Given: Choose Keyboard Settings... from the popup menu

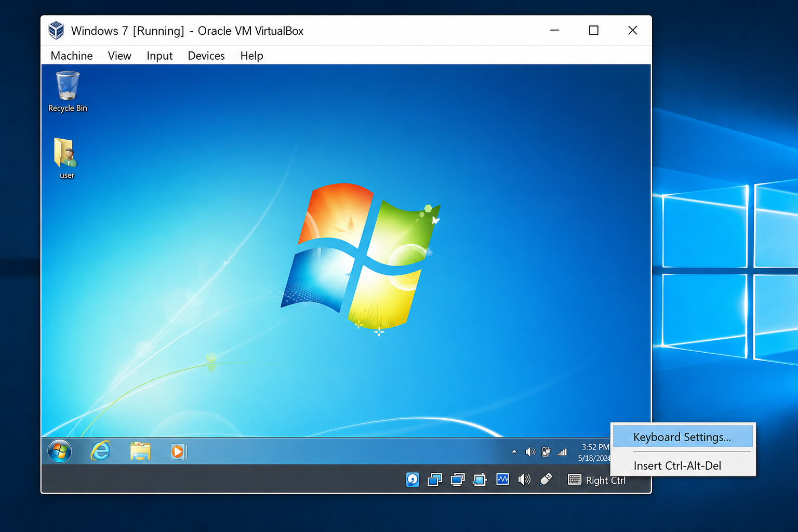Looking at the screenshot, I should (x=683, y=436).
